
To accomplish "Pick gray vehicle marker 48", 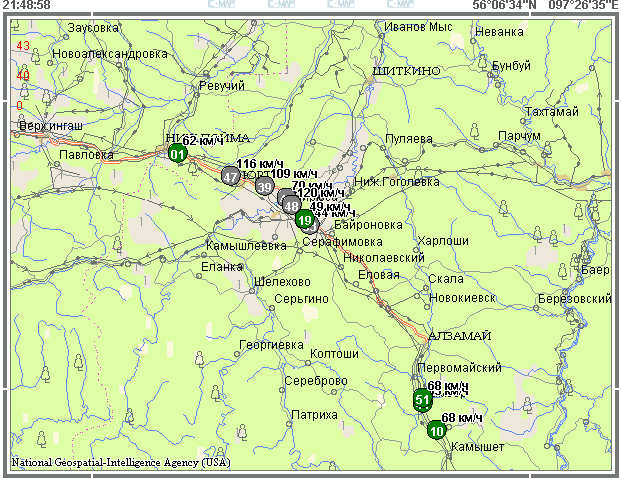I will click(x=291, y=205).
